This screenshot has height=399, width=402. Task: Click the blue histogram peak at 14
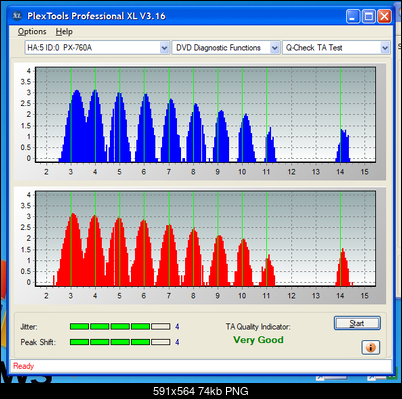343,147
